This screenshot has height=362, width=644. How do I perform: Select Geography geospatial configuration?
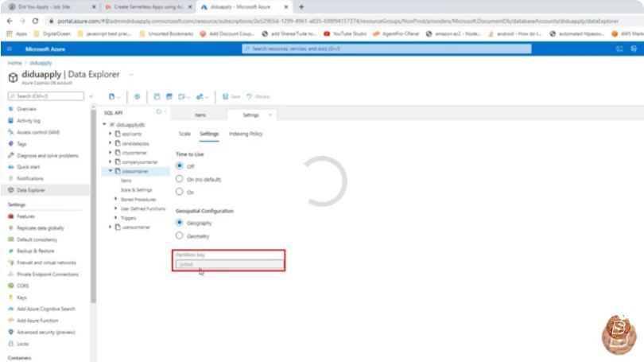pyautogui.click(x=180, y=223)
